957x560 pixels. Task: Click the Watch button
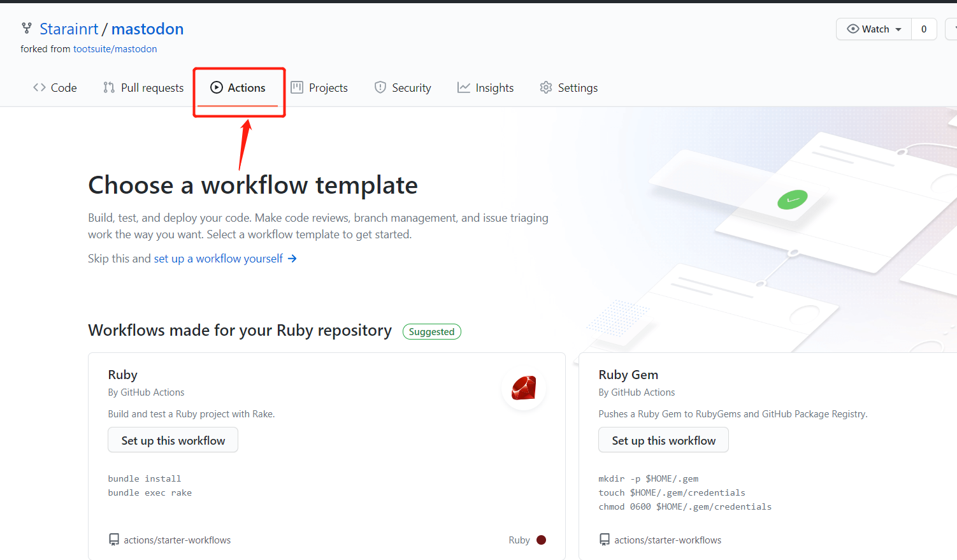point(874,29)
